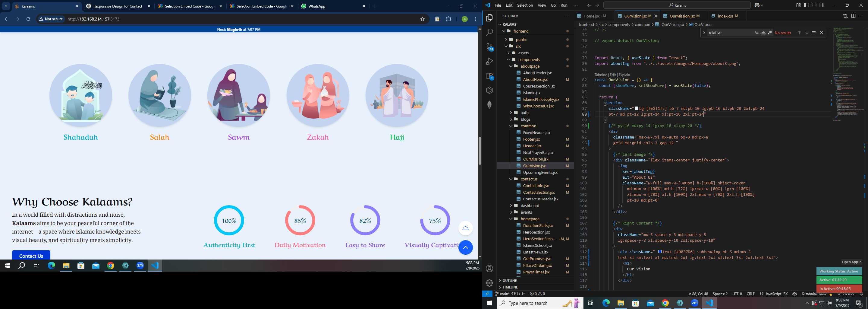Screen dimensions: 868x309
Task: Open the Search view in activity bar
Action: 489,32
